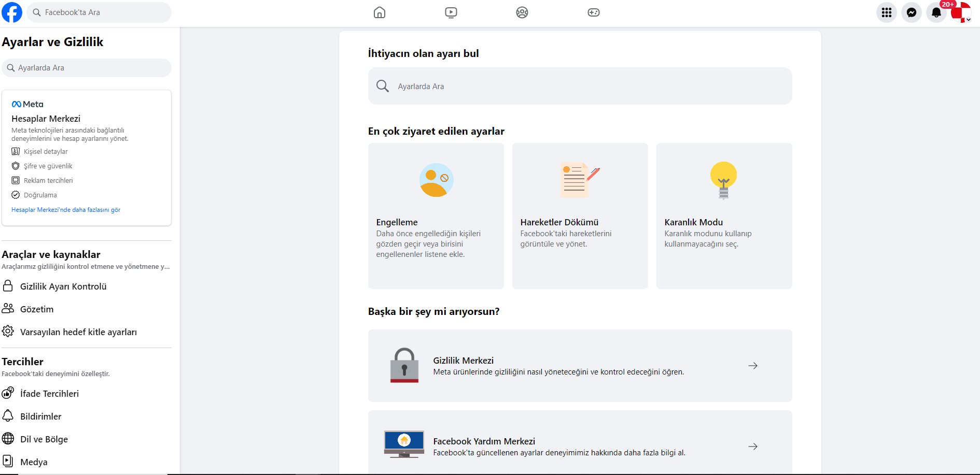Click the lock icon for Gizlilik Ayarı Kontrolü
Screen dimensions: 980x475
click(x=8, y=286)
